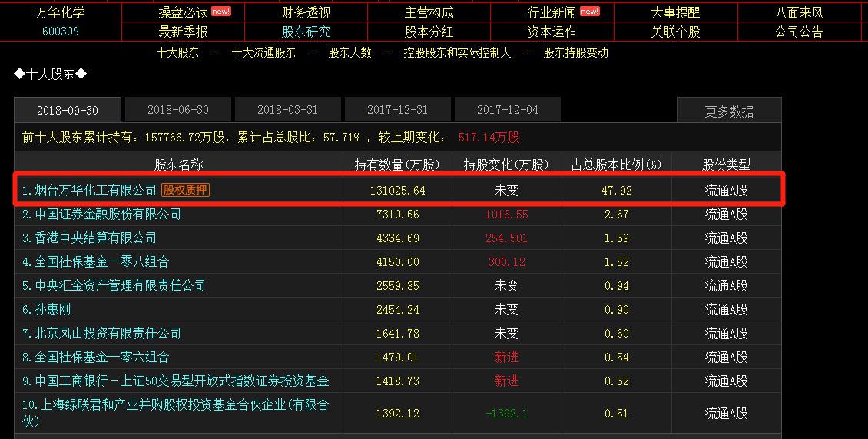
Task: Click 新进 in the 中国工商银行 row
Action: (x=506, y=381)
